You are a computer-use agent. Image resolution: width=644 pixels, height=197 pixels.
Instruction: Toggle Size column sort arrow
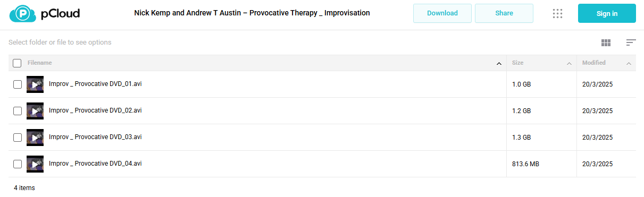(569, 64)
